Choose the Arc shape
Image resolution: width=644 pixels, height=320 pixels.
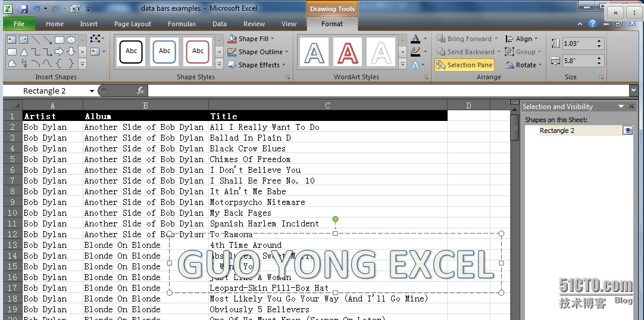click(x=36, y=64)
